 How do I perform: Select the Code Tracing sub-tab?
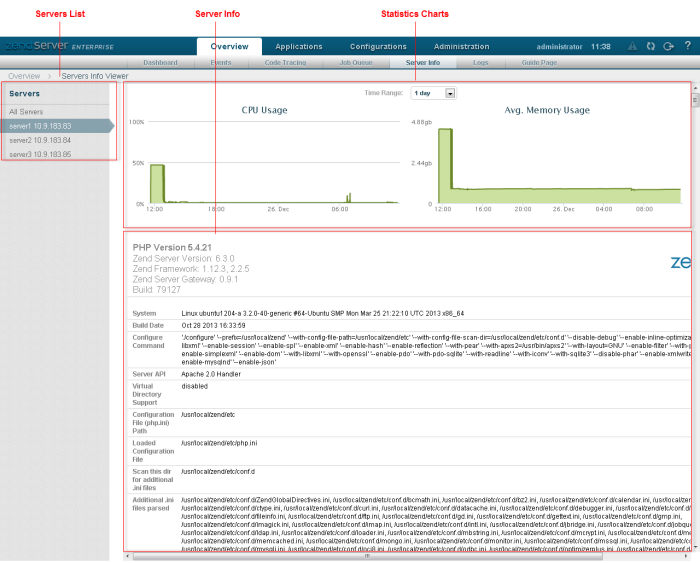point(285,62)
